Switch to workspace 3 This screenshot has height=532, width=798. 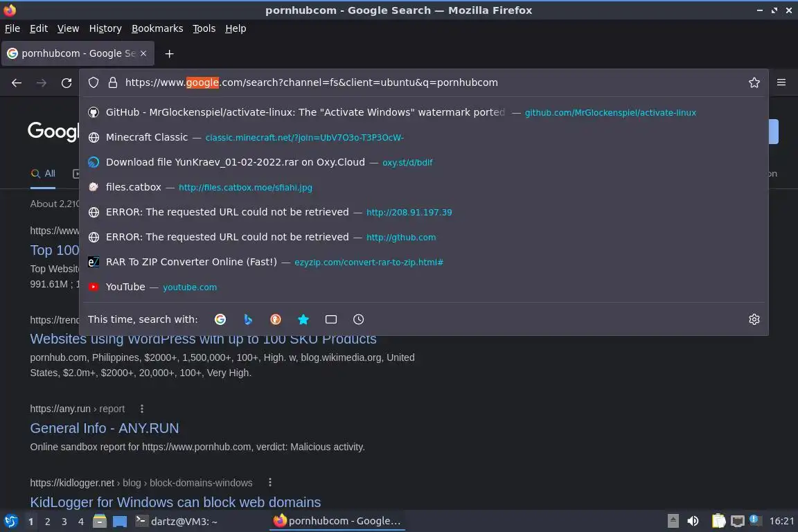point(64,522)
